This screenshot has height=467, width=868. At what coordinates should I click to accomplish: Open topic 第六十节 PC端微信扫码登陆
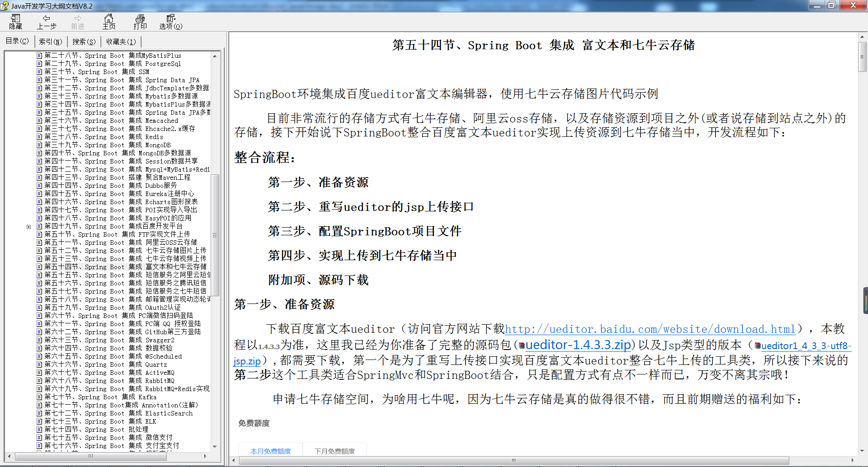pyautogui.click(x=119, y=316)
